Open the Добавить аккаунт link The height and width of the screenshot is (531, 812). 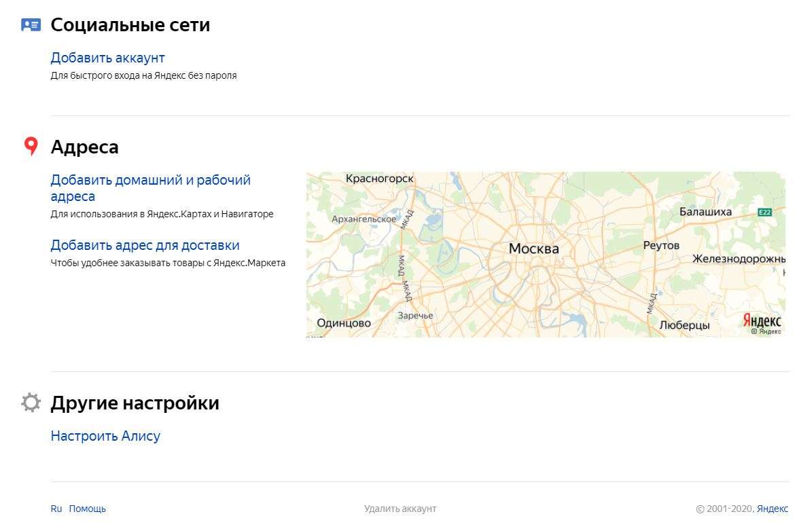(107, 58)
